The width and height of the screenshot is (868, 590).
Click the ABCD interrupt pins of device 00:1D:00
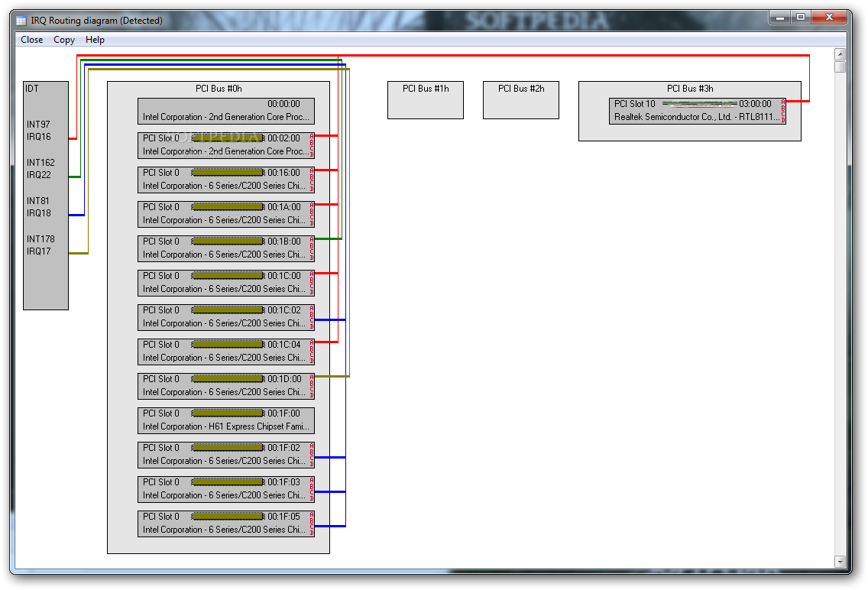[312, 386]
